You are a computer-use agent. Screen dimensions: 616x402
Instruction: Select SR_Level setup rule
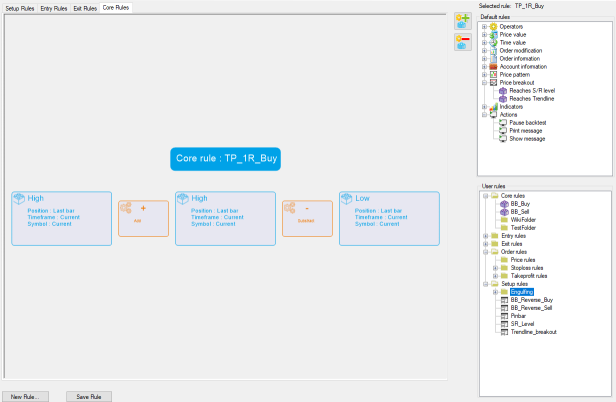pos(522,324)
